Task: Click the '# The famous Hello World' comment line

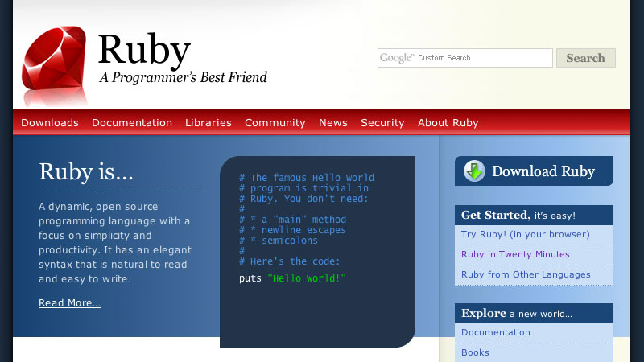Action: [x=307, y=178]
